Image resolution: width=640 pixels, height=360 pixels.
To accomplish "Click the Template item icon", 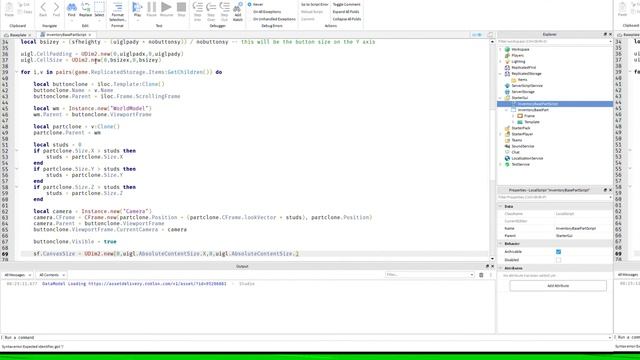I will click(520, 122).
